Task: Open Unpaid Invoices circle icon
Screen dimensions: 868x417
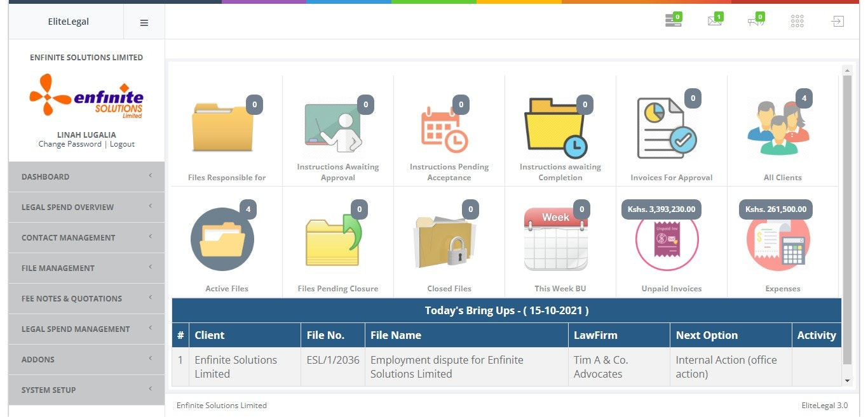Action: click(x=667, y=240)
